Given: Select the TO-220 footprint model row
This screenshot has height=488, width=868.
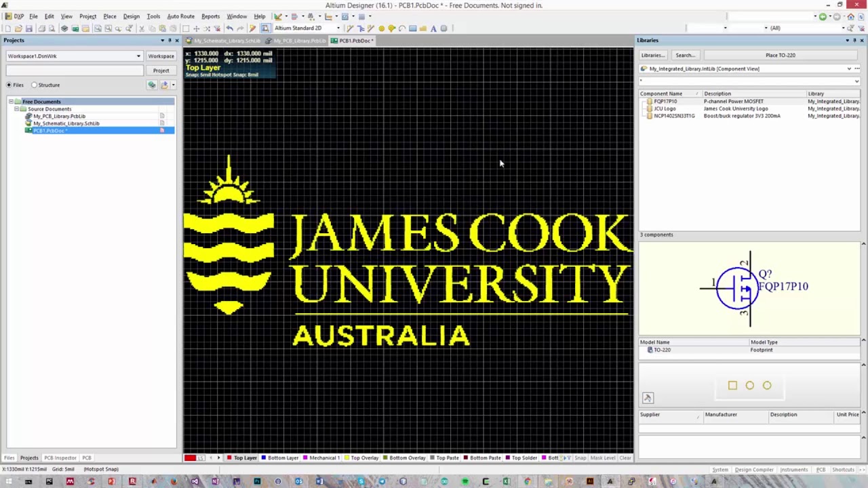Looking at the screenshot, I should pos(749,350).
